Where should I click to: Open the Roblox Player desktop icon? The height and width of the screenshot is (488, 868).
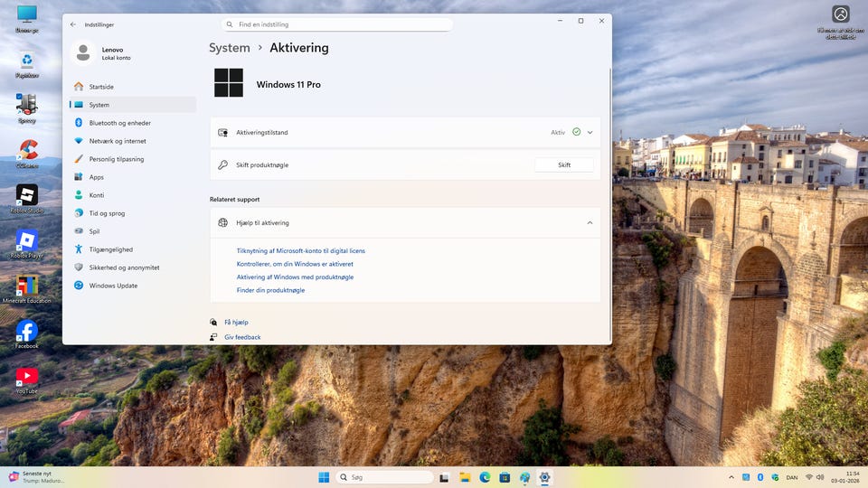pyautogui.click(x=27, y=240)
